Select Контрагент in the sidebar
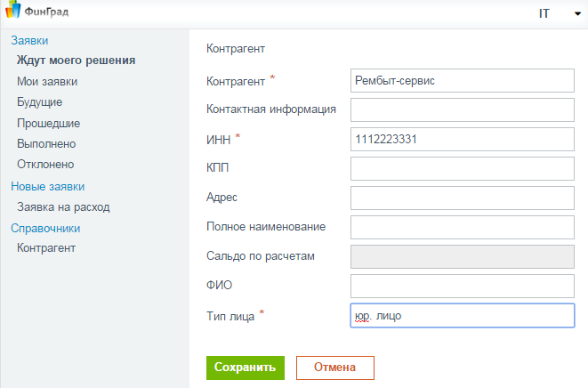This screenshot has height=388, width=588. coord(46,248)
